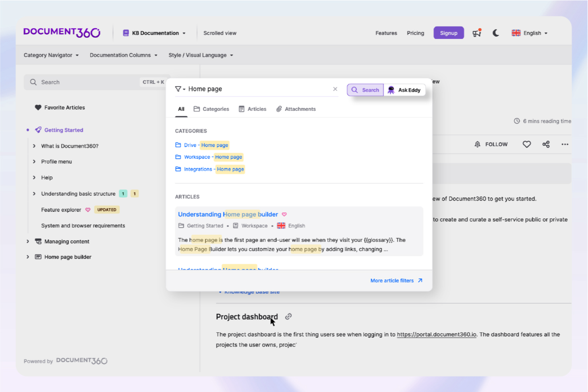Clear the search query with X
This screenshot has width=588, height=392.
pos(335,89)
